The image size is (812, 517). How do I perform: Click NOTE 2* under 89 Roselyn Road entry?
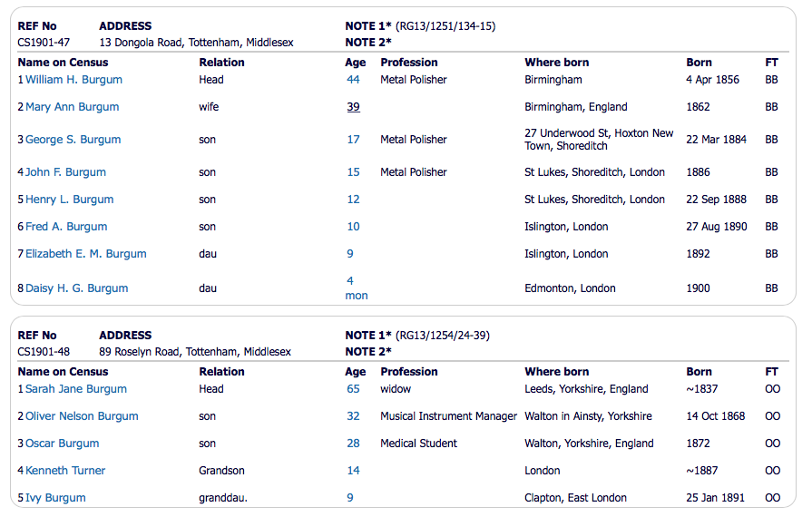(x=368, y=352)
